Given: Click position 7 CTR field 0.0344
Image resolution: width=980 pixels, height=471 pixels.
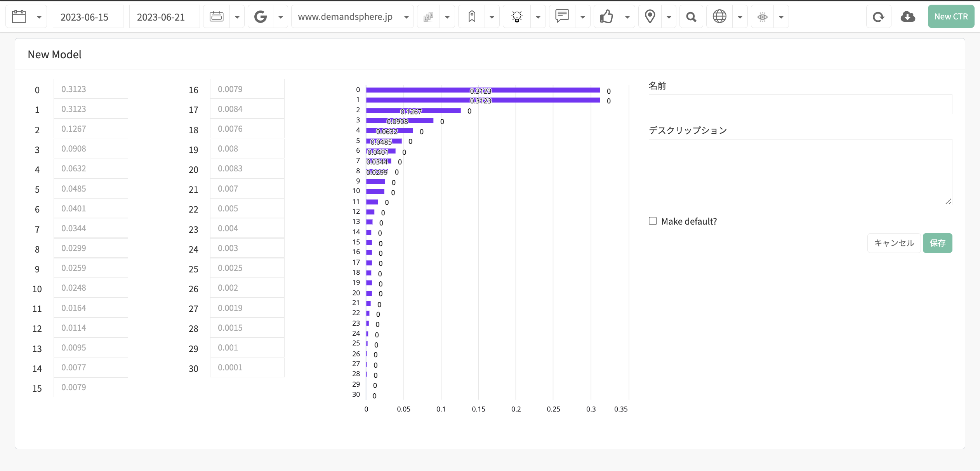Looking at the screenshot, I should coord(90,228).
